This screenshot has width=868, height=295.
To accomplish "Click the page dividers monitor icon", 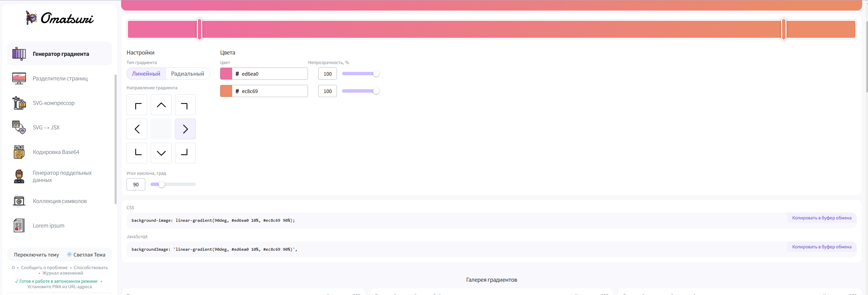I will (x=19, y=78).
